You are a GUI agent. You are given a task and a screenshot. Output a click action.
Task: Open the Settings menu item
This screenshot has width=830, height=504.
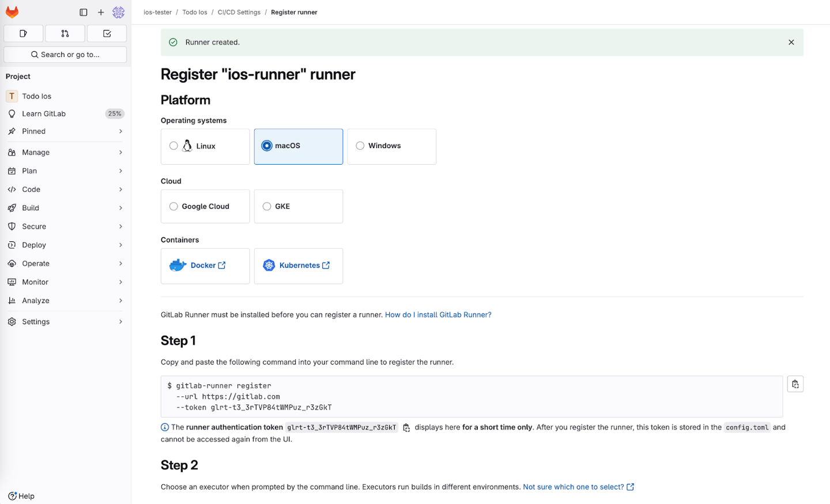click(x=65, y=321)
